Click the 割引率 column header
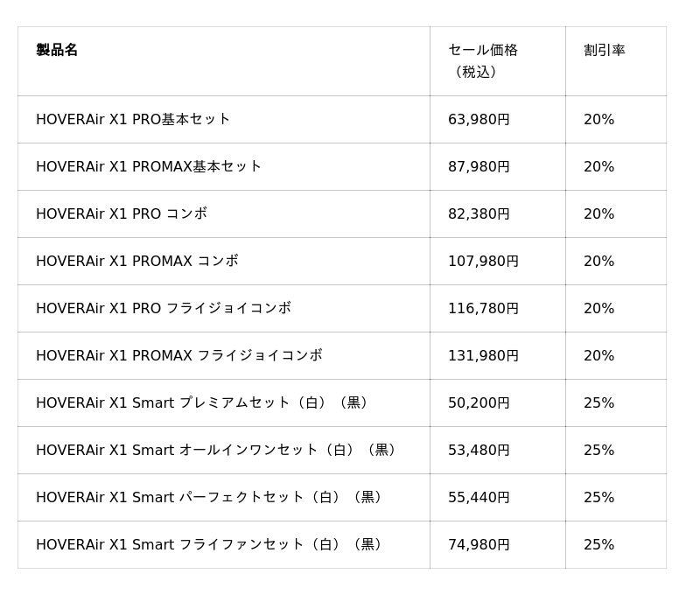 coord(605,50)
